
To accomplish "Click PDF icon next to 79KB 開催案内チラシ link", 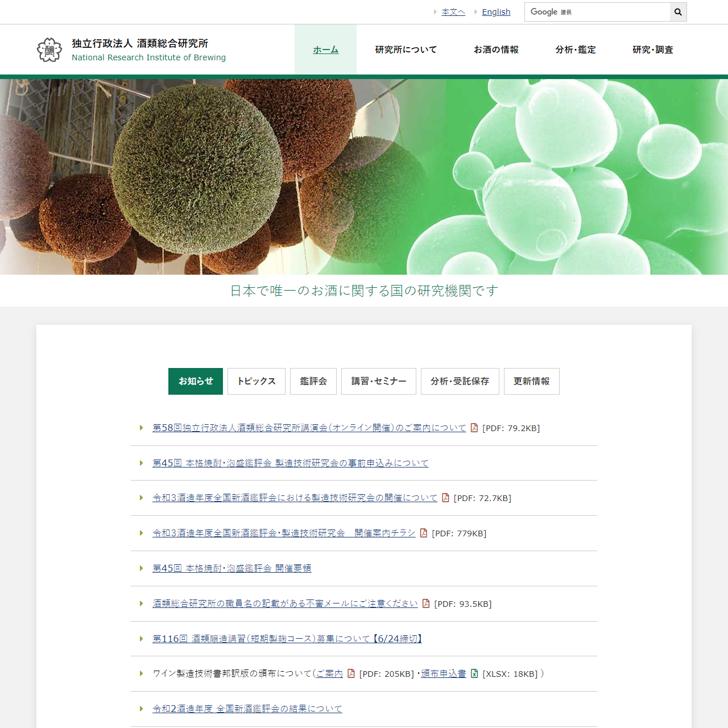I will 424,533.
